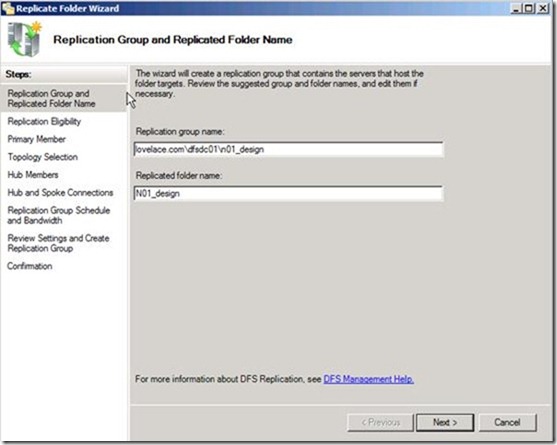
Task: Focus the Replication group name field
Action: coord(288,149)
